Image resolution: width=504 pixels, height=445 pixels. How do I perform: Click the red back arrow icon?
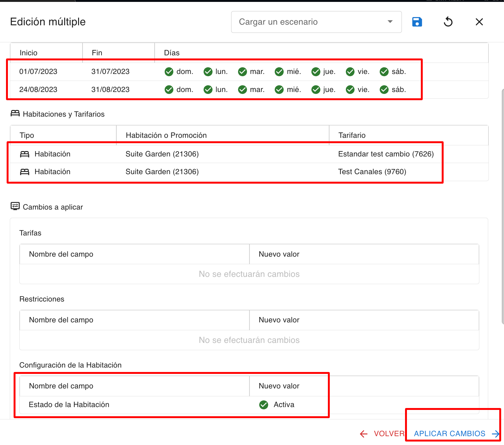(364, 434)
